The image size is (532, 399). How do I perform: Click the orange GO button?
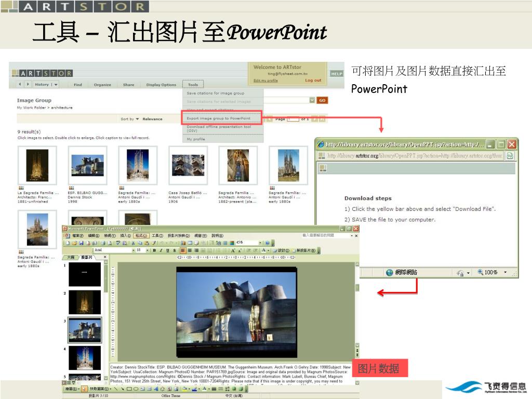pos(322,100)
